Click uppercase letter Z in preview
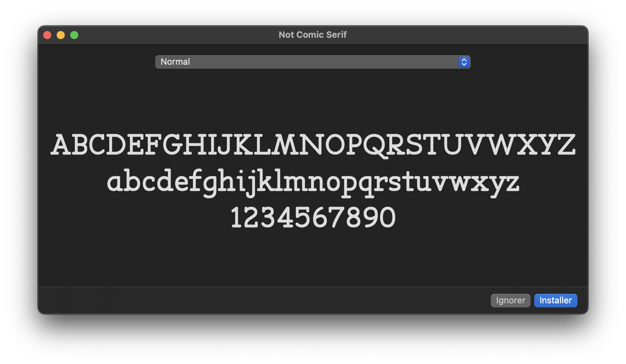 566,145
